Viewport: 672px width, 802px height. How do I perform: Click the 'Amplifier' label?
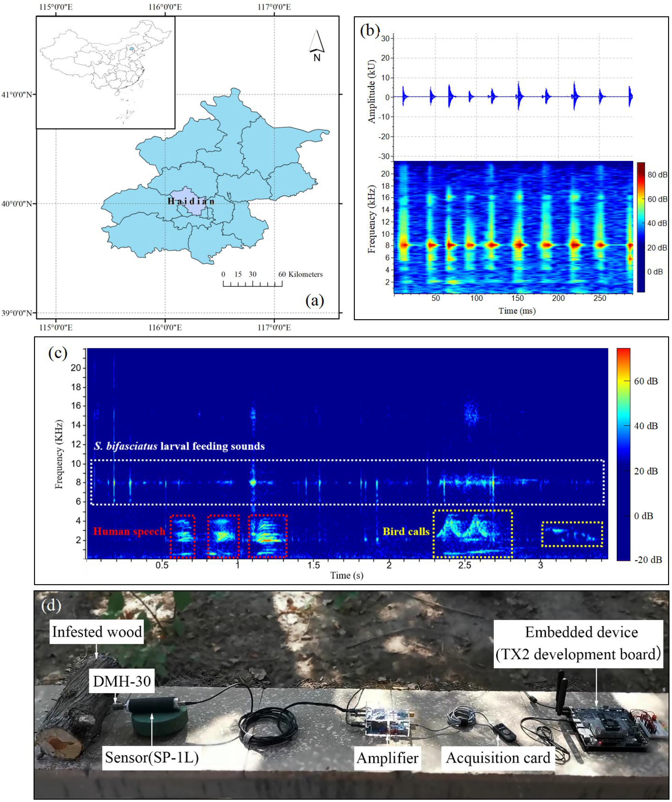(388, 758)
